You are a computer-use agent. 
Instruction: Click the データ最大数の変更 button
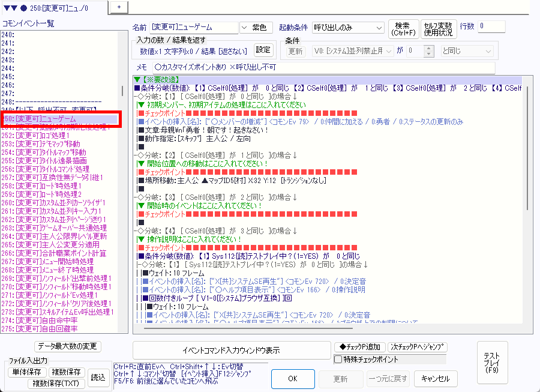68,346
